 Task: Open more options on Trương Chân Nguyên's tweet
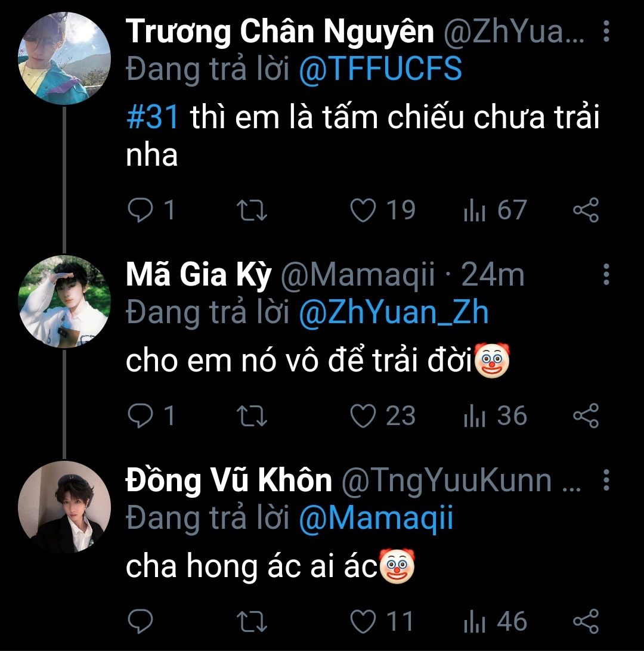click(606, 32)
